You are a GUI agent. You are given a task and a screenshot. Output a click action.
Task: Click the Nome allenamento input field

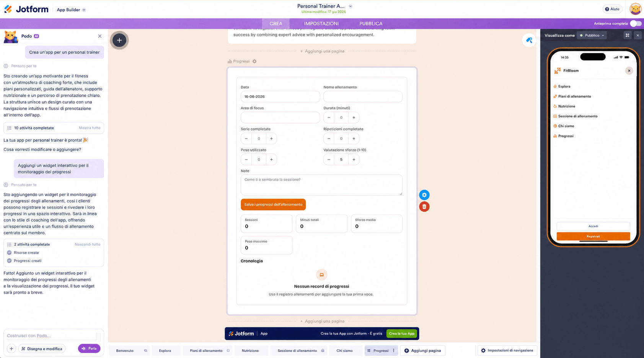click(x=363, y=96)
